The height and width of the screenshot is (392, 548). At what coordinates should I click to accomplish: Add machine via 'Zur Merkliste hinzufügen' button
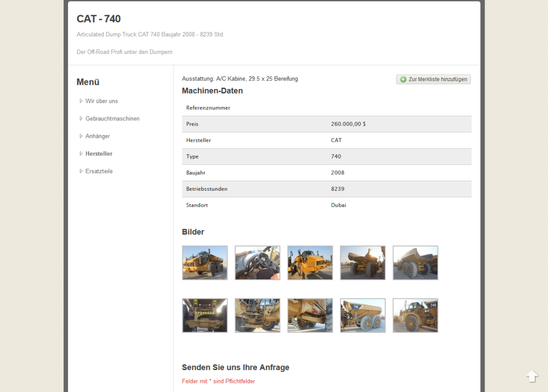[433, 79]
